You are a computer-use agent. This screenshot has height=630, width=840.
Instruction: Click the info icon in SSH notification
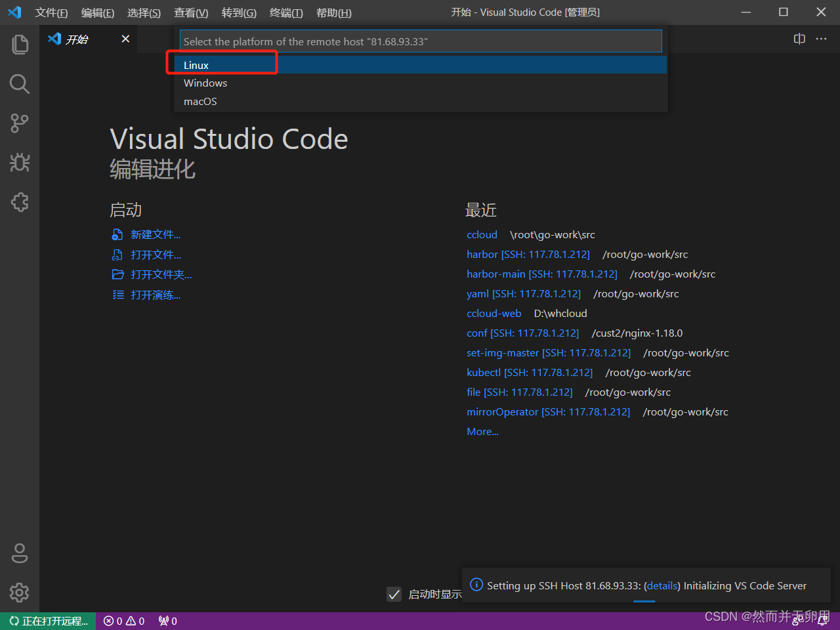476,585
